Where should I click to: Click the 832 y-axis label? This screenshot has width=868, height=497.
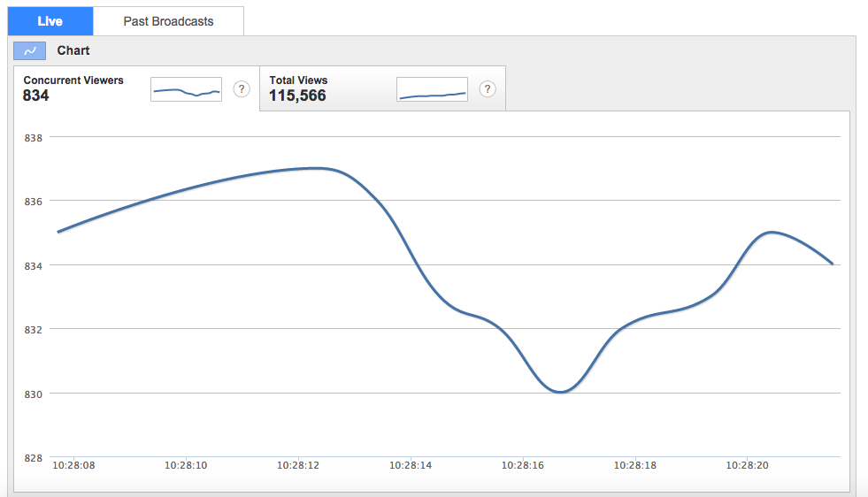point(34,330)
